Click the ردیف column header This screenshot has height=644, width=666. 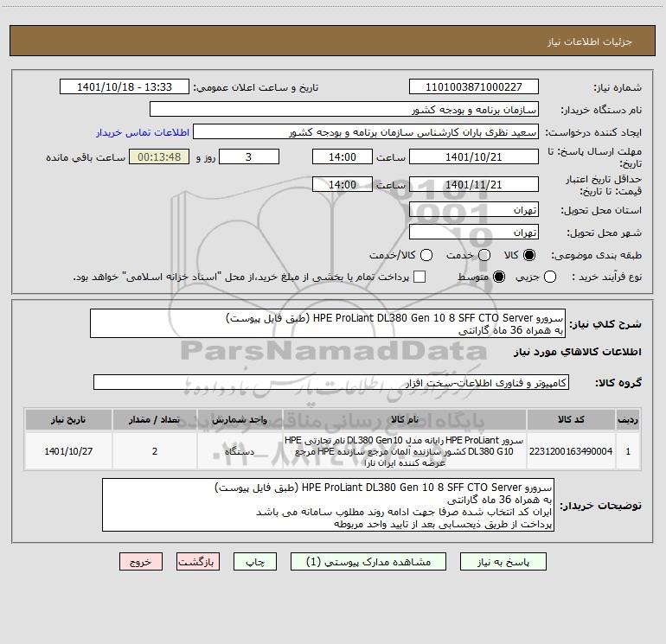628,419
